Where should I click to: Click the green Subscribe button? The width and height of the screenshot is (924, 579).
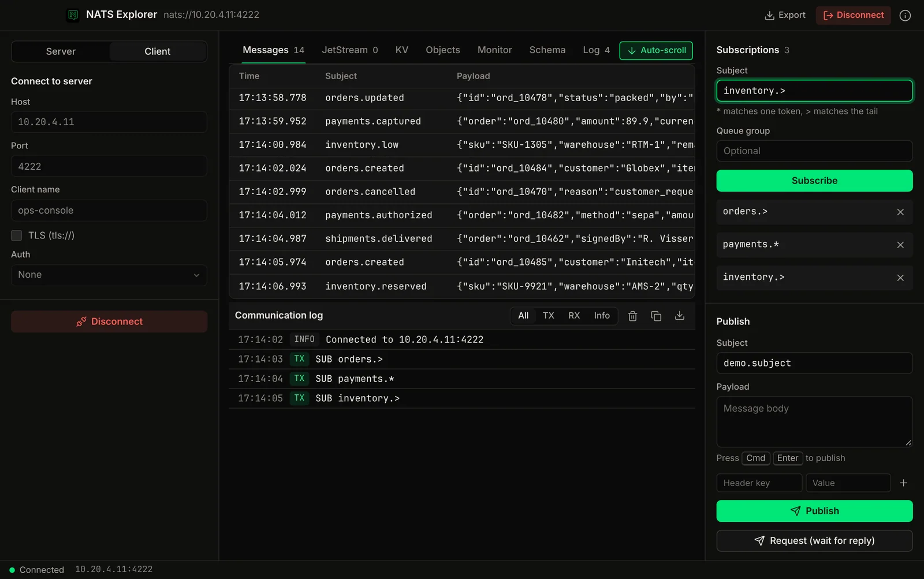[814, 181]
